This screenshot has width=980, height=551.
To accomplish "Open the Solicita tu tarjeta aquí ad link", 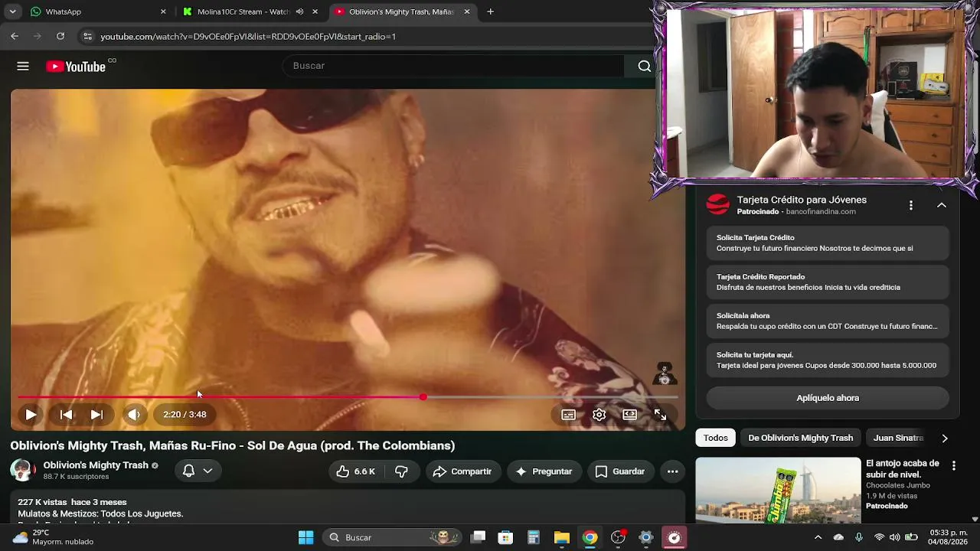I will coord(828,360).
